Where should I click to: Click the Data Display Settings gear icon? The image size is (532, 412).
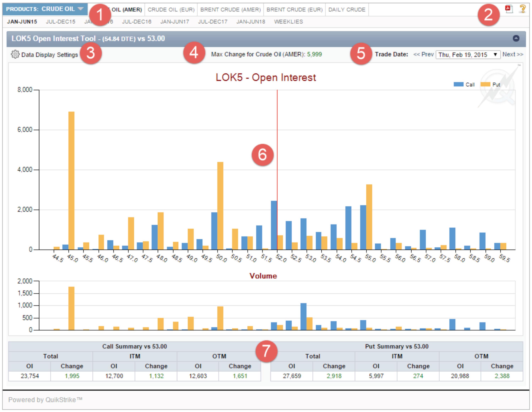click(x=15, y=54)
